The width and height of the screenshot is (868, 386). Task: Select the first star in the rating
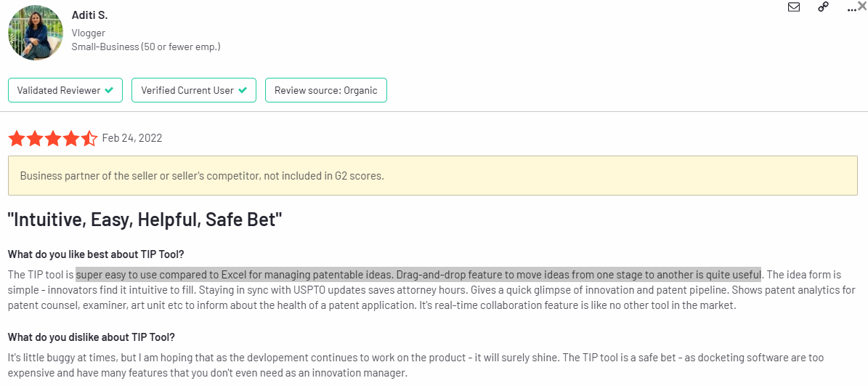pyautogui.click(x=17, y=138)
